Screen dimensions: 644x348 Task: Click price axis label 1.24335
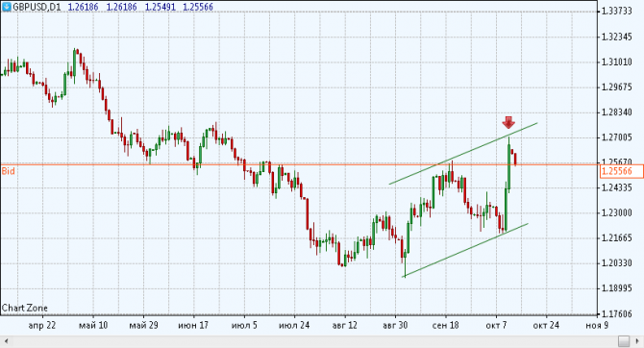(x=617, y=187)
